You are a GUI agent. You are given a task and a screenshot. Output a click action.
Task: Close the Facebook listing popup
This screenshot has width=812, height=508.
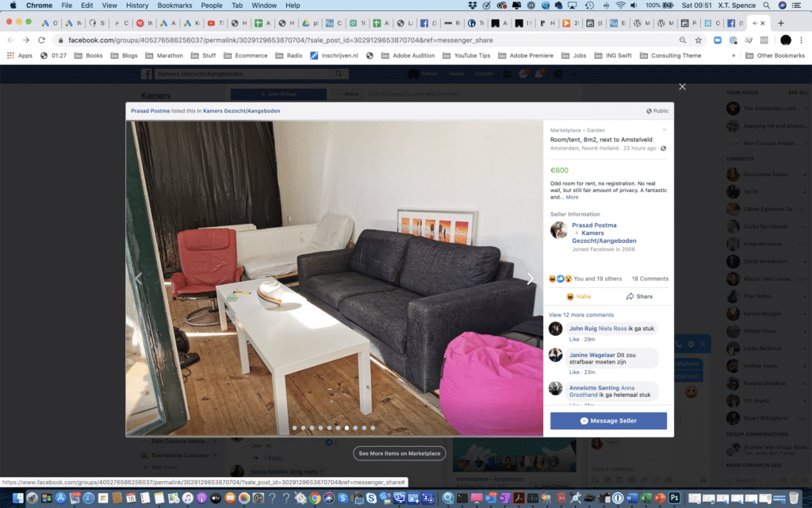pos(682,87)
